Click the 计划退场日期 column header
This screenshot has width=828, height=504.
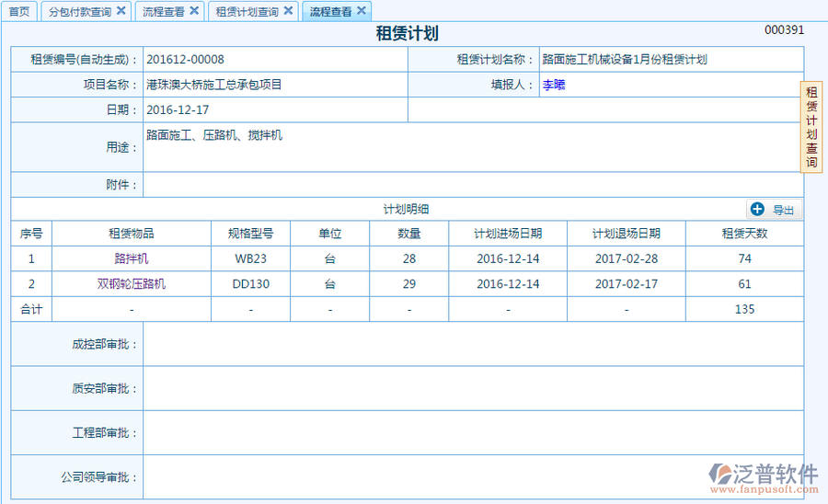pos(627,234)
